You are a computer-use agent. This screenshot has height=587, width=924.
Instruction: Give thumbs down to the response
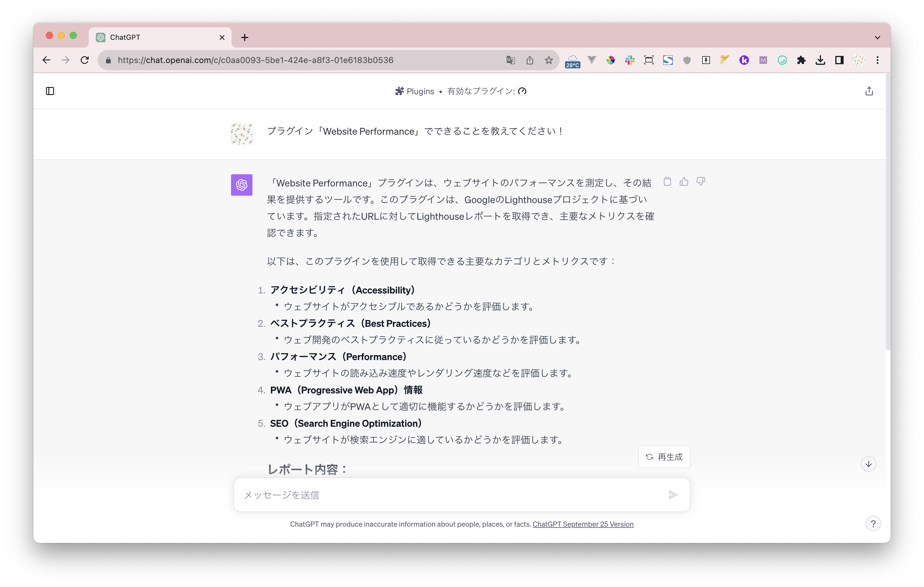(x=701, y=182)
